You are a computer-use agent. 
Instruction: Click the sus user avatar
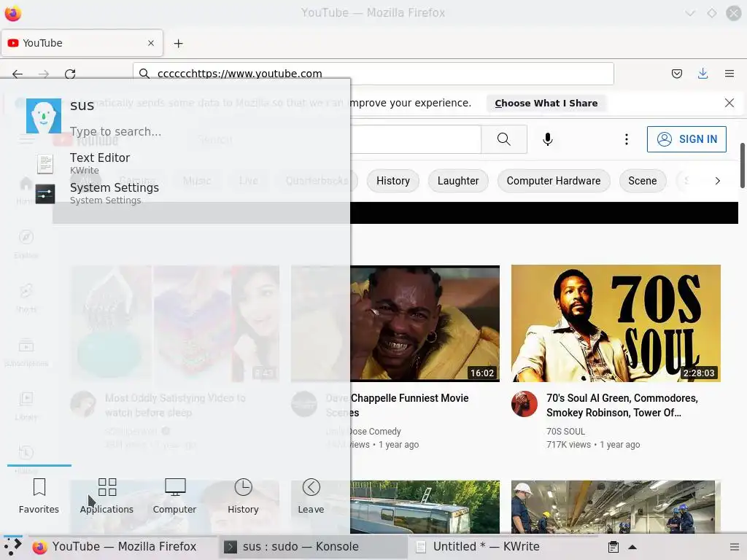tap(43, 116)
